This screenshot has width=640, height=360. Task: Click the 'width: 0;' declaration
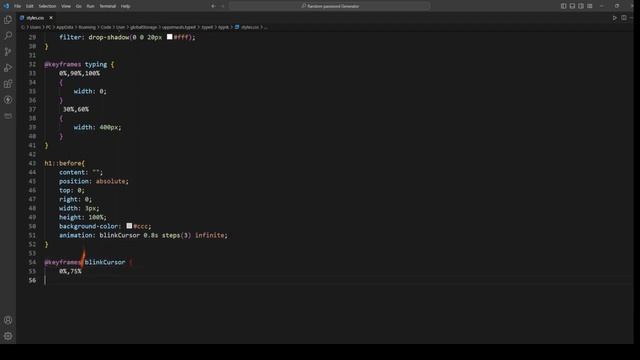tap(90, 91)
